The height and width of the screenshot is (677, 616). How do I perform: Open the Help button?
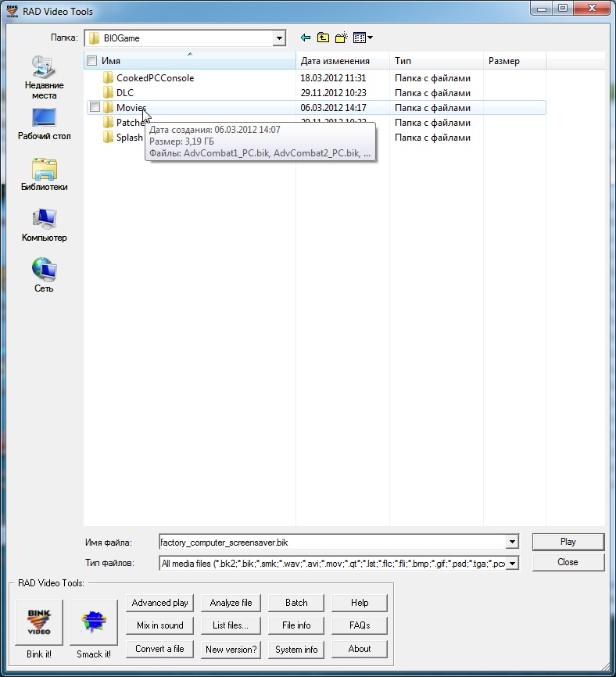click(360, 603)
